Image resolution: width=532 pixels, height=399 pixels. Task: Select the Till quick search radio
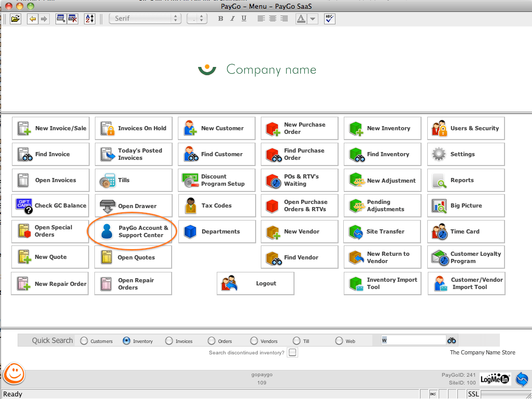tap(297, 340)
